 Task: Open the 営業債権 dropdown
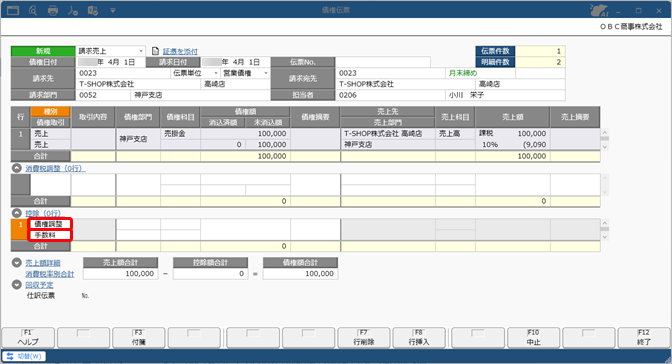266,73
